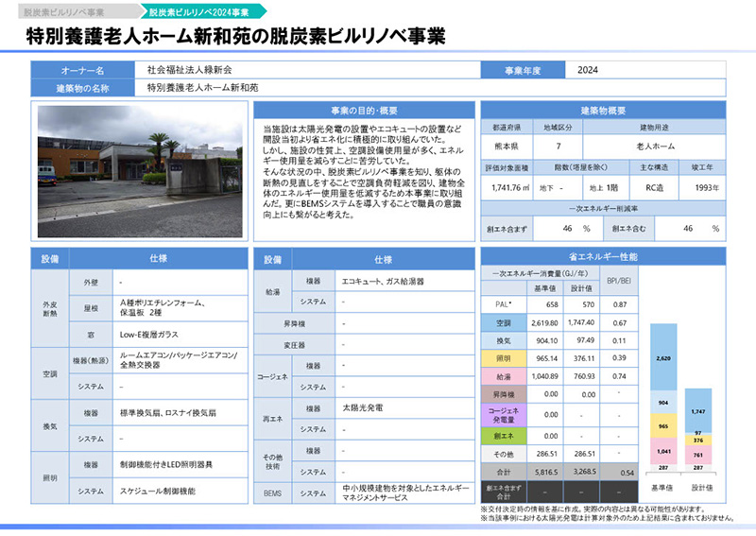Click the 建築物概要 header
The width and height of the screenshot is (756, 536).
click(x=603, y=111)
